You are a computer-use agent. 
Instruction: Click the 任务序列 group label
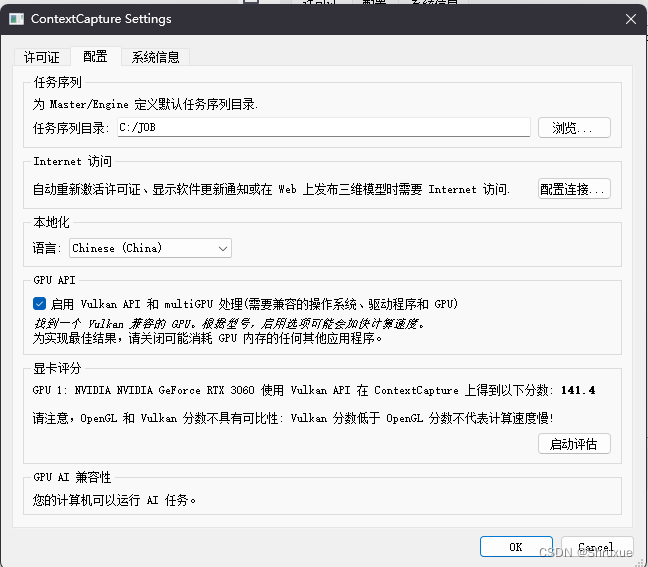(x=57, y=82)
